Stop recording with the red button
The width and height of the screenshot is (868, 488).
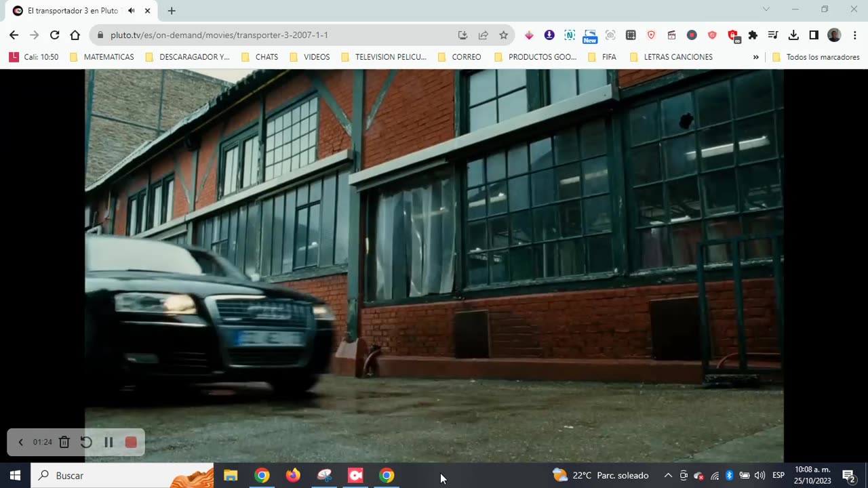click(131, 443)
